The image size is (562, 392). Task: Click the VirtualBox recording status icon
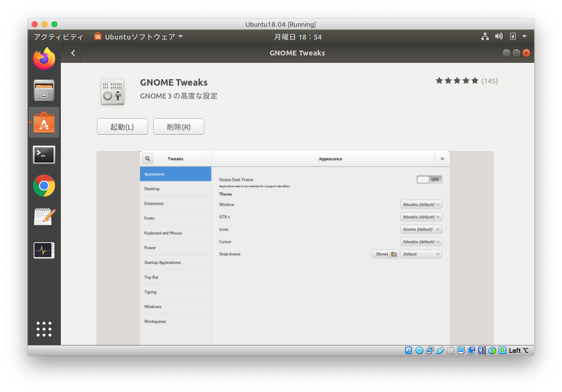(471, 350)
